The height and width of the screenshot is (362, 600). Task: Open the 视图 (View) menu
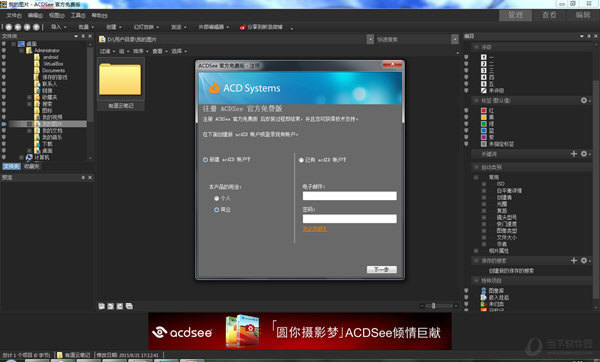pyautogui.click(x=57, y=15)
